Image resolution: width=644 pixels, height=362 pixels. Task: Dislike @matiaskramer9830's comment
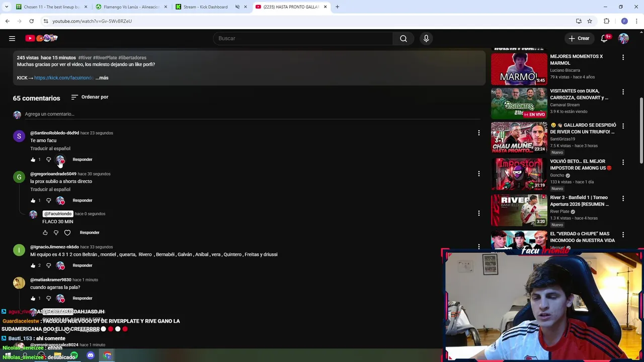pyautogui.click(x=49, y=298)
